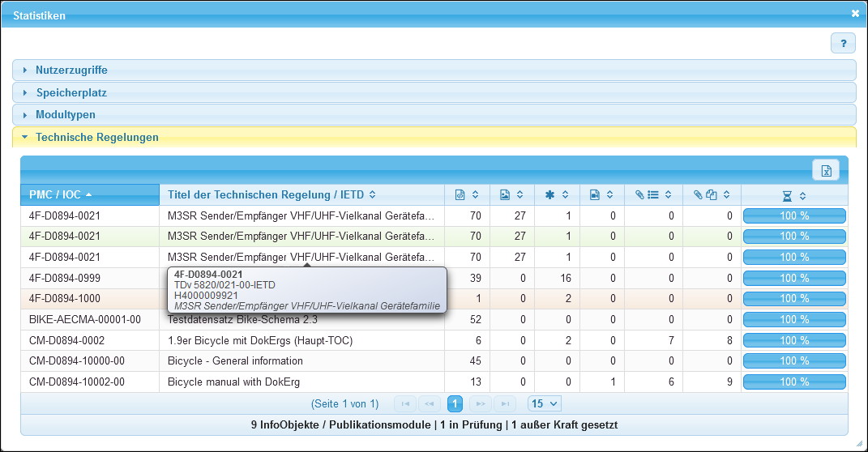Click tooltip line TDv 5820/021-00-IETD
The height and width of the screenshot is (452, 868).
(x=224, y=285)
